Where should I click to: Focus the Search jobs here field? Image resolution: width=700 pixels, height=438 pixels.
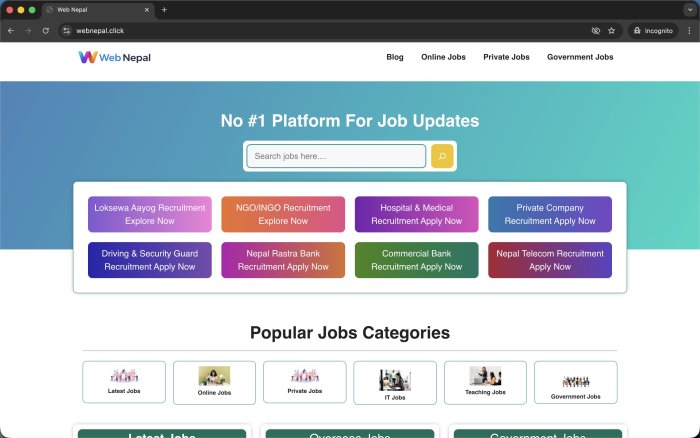(x=336, y=156)
